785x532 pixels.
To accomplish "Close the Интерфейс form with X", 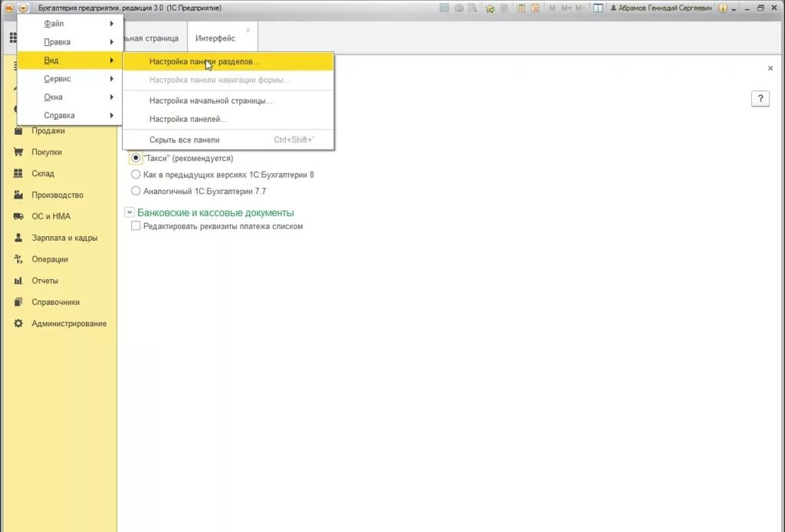I will click(770, 68).
